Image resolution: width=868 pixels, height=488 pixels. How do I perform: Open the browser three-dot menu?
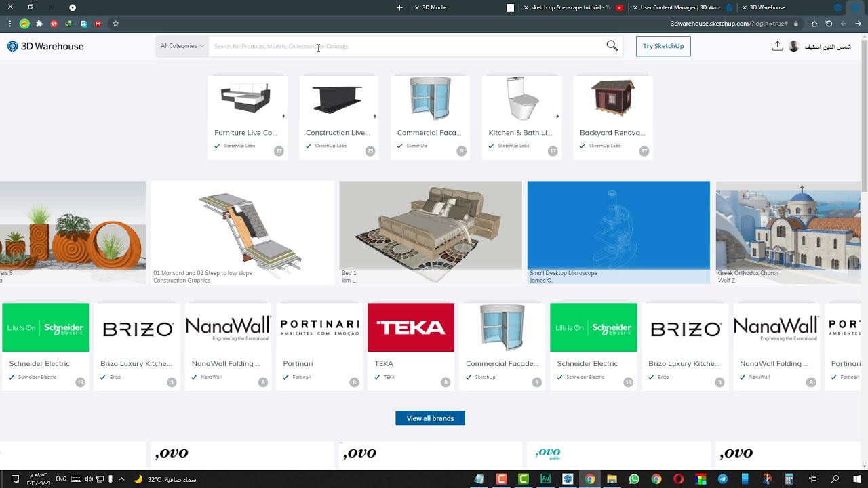(9, 24)
